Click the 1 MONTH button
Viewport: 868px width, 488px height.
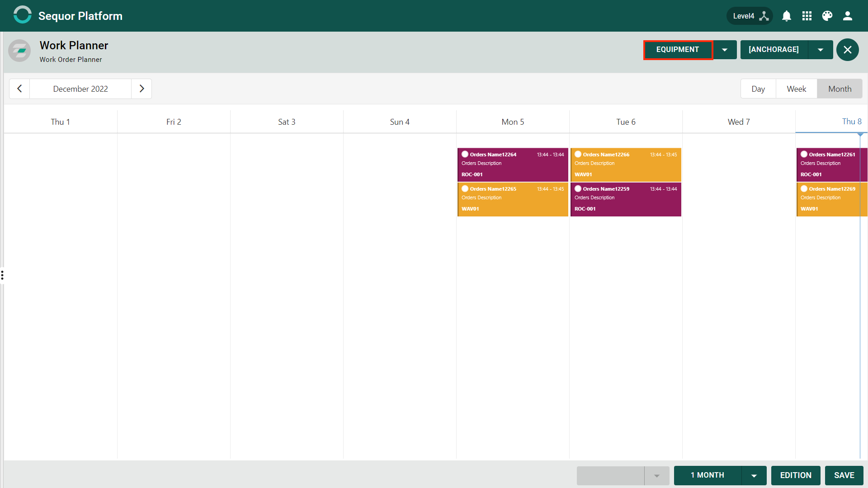point(708,475)
